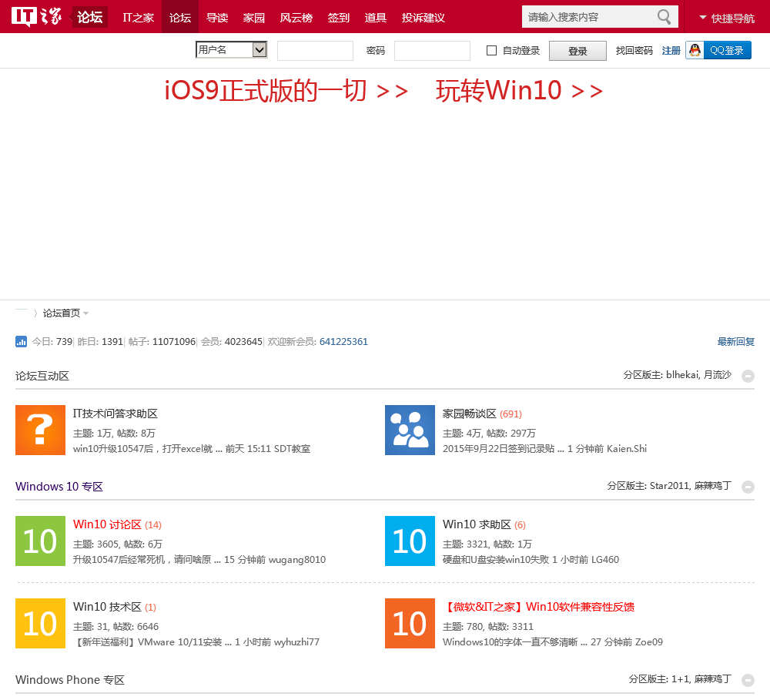
Task: Open the orange question mark forum icon
Action: [40, 430]
